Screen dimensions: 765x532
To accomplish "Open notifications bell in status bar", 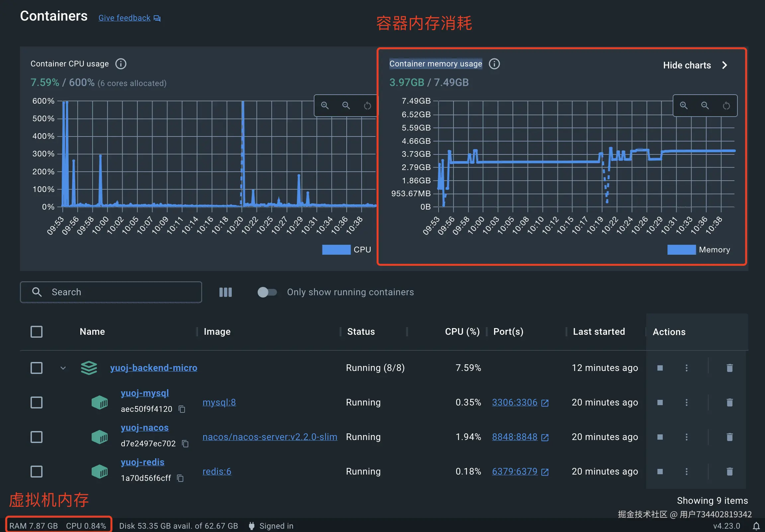I will point(756,526).
